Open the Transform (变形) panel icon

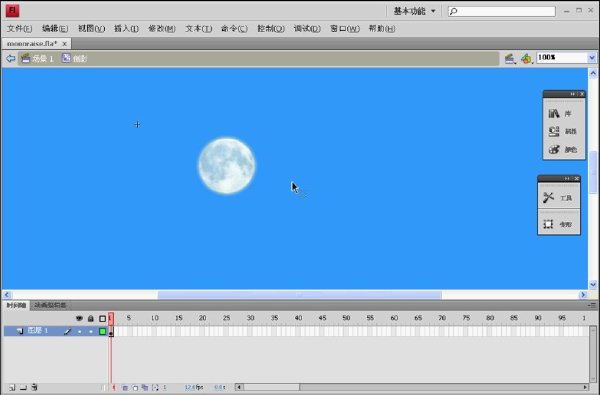tap(548, 224)
